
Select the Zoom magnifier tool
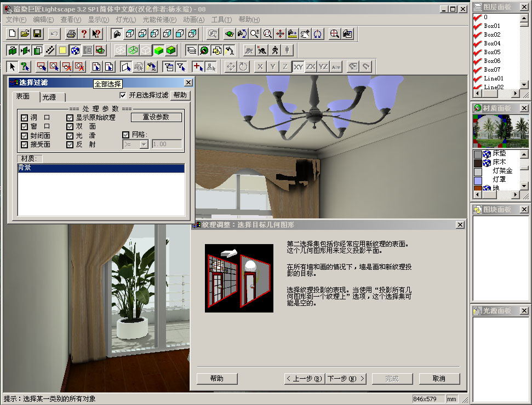tap(254, 33)
